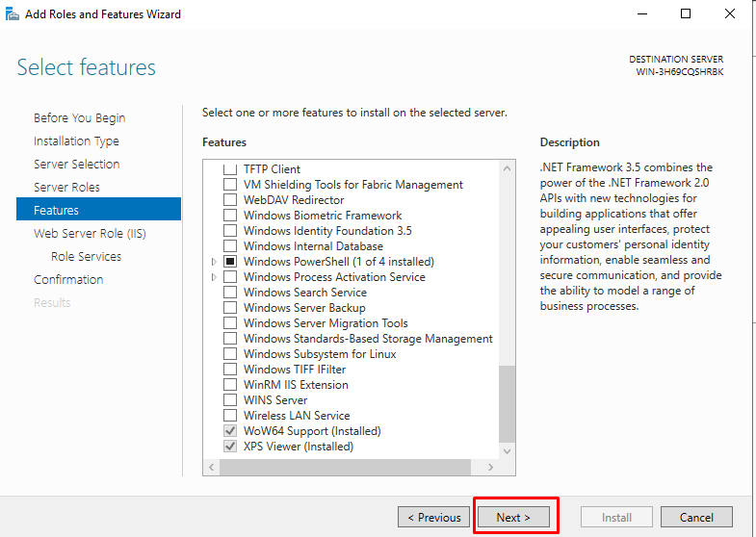The width and height of the screenshot is (756, 537).
Task: Click the horizontal scroll left arrow
Action: point(212,467)
